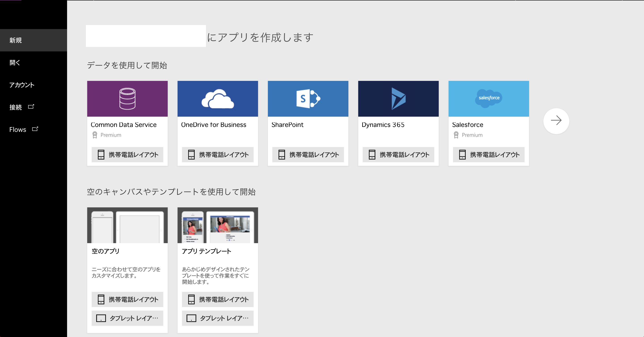Create 空のアプリ with 携帯電話レイアウト
Screen dimensions: 644x337
pyautogui.click(x=127, y=299)
